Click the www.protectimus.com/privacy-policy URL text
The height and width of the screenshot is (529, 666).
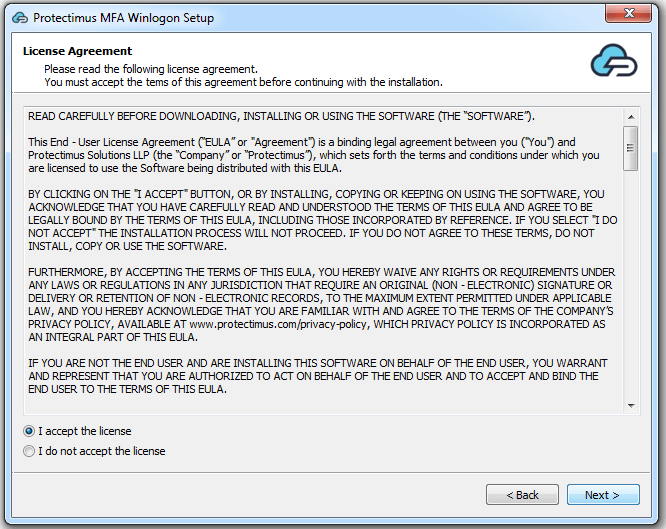click(278, 324)
